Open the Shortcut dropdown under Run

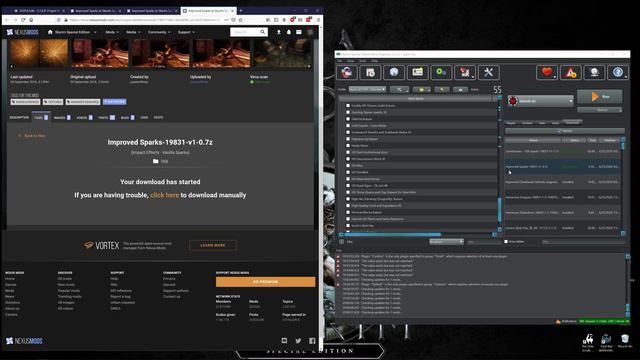[x=600, y=110]
